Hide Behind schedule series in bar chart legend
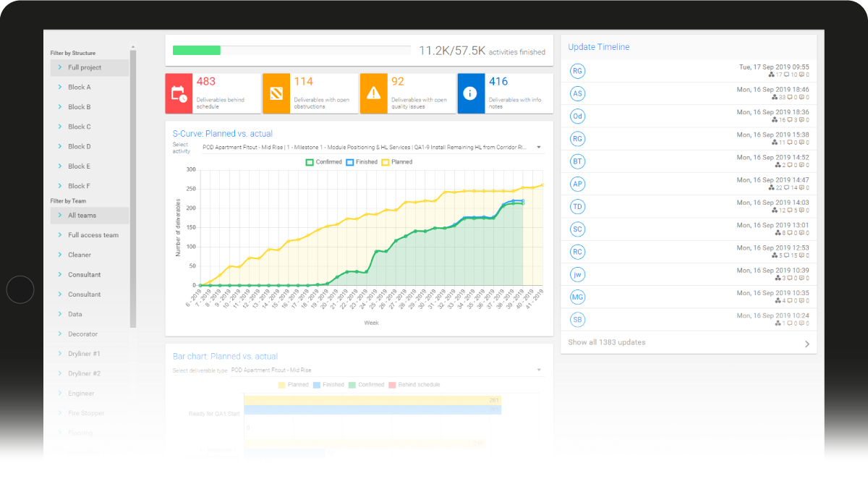868x492 pixels. (414, 385)
